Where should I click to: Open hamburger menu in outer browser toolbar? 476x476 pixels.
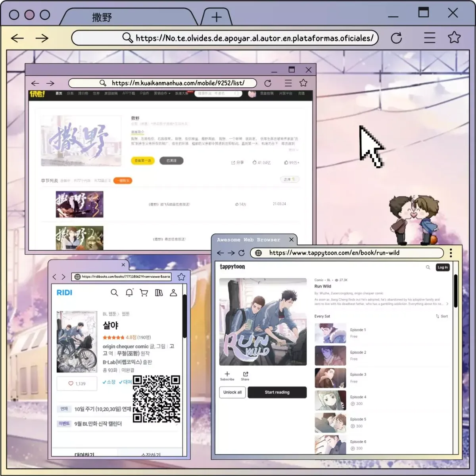(x=430, y=38)
